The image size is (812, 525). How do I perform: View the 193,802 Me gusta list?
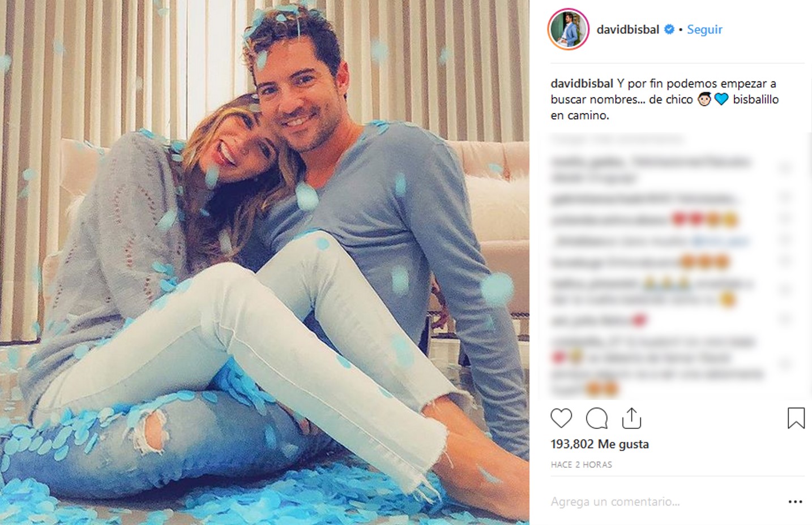tap(600, 444)
